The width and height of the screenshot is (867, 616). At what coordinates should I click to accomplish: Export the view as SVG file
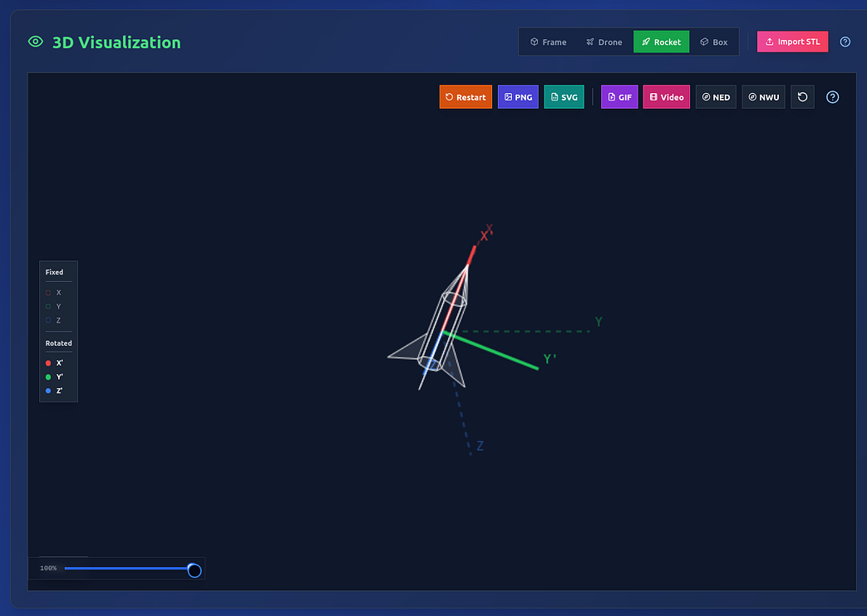click(x=564, y=97)
